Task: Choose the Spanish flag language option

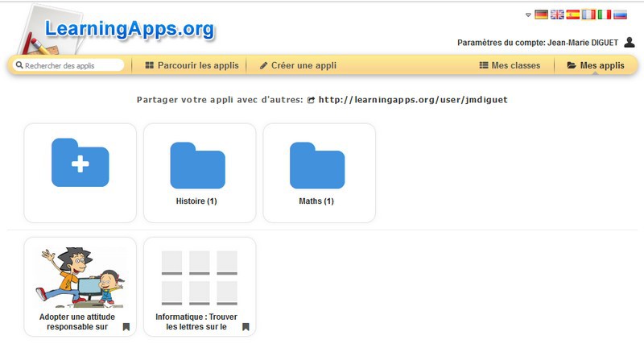Action: pos(572,14)
